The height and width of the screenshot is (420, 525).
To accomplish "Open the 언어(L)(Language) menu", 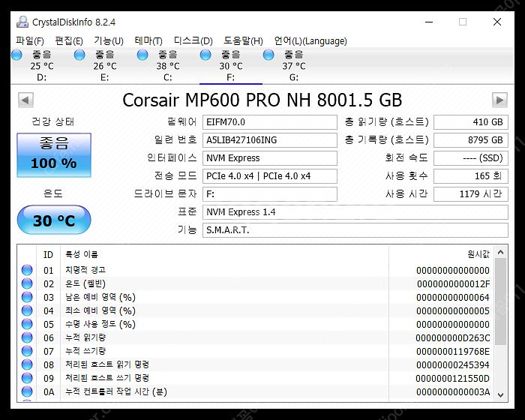I will 310,40.
